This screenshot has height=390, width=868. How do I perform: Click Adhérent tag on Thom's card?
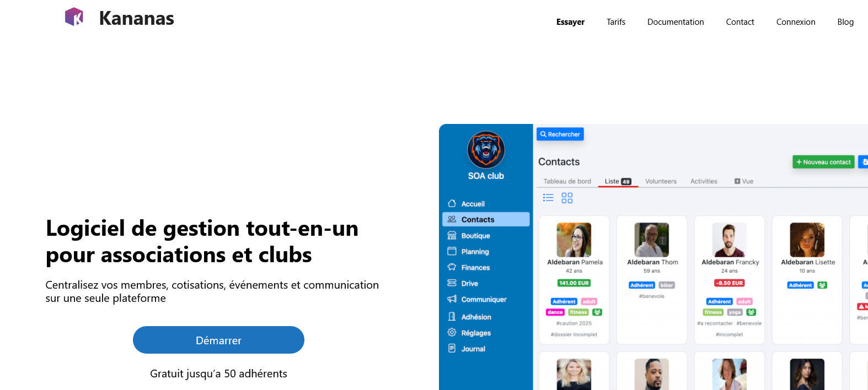642,285
